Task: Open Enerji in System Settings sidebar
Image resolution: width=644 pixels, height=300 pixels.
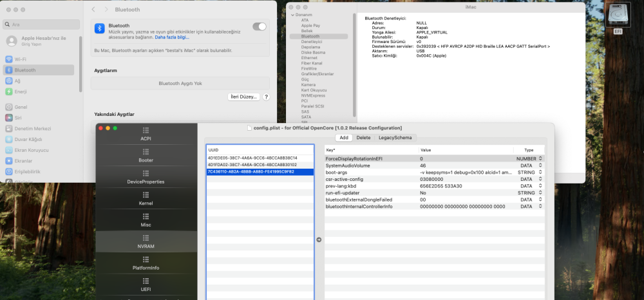Action: click(39, 91)
